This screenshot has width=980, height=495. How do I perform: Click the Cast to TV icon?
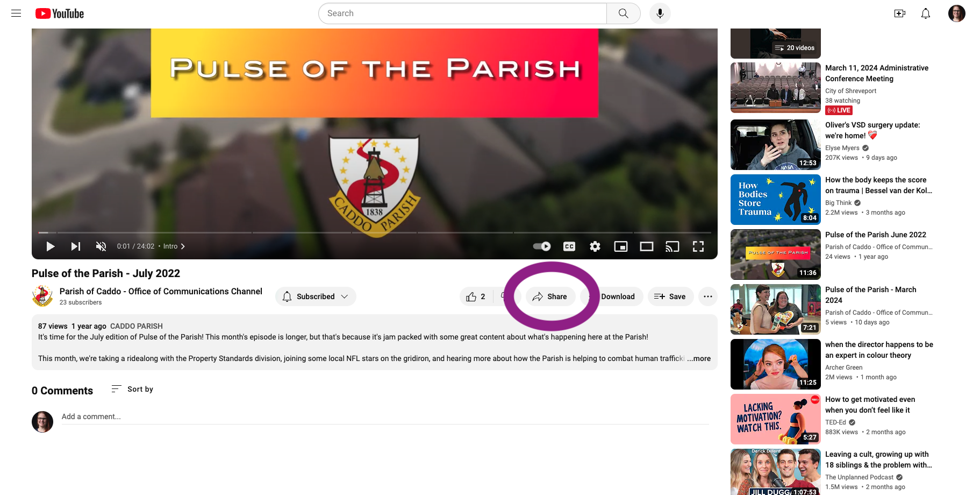pos(672,246)
